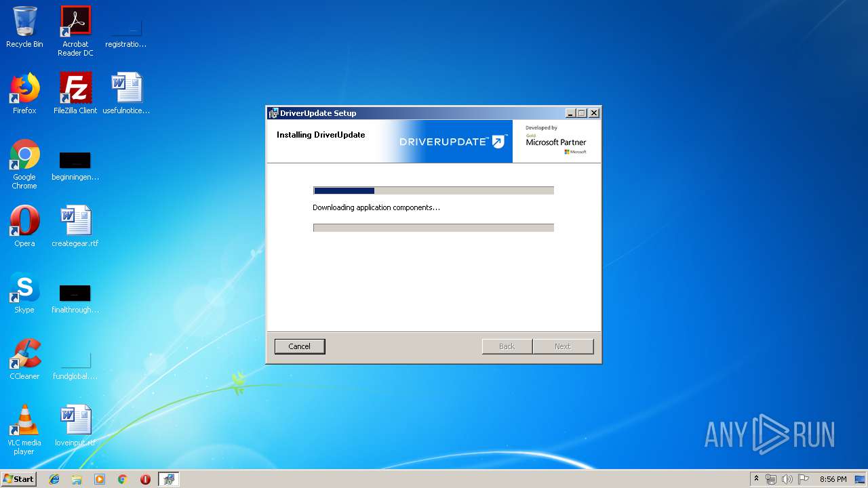Select fundglobal... desktop file

[x=75, y=366]
